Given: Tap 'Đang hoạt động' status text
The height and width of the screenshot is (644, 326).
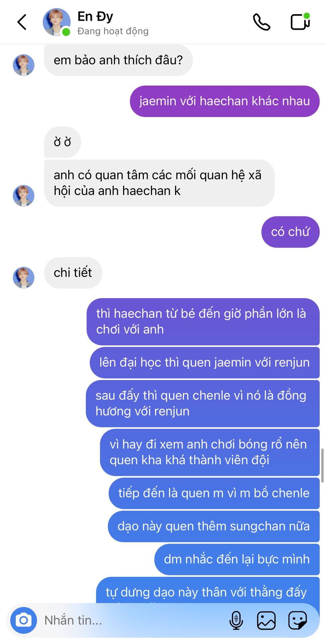Looking at the screenshot, I should pos(113,31).
